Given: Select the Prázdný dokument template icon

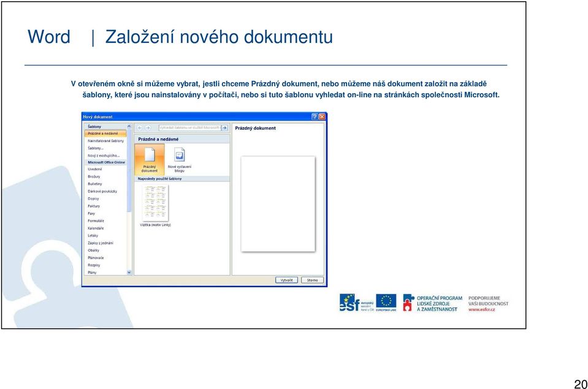Looking at the screenshot, I should (x=150, y=159).
